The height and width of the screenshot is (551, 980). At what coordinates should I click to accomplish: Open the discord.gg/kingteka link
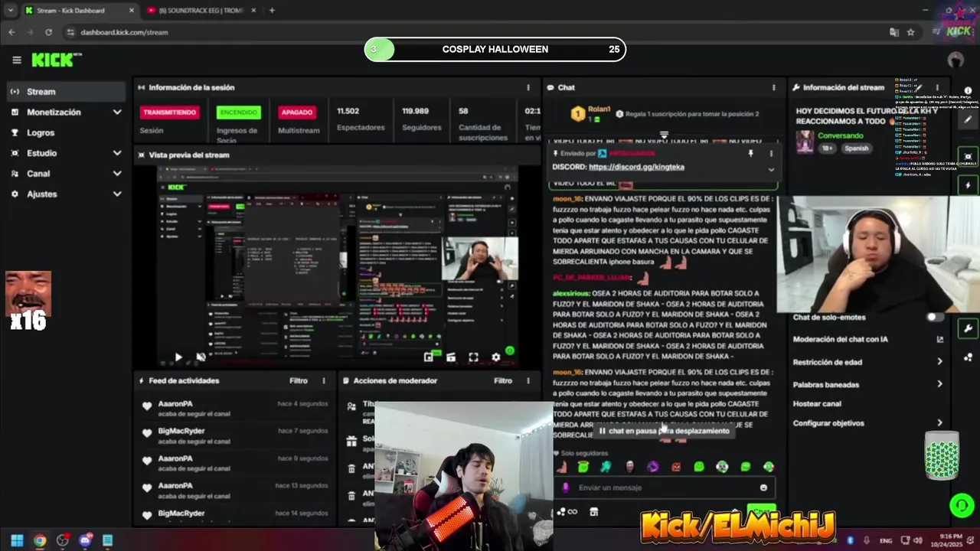636,166
